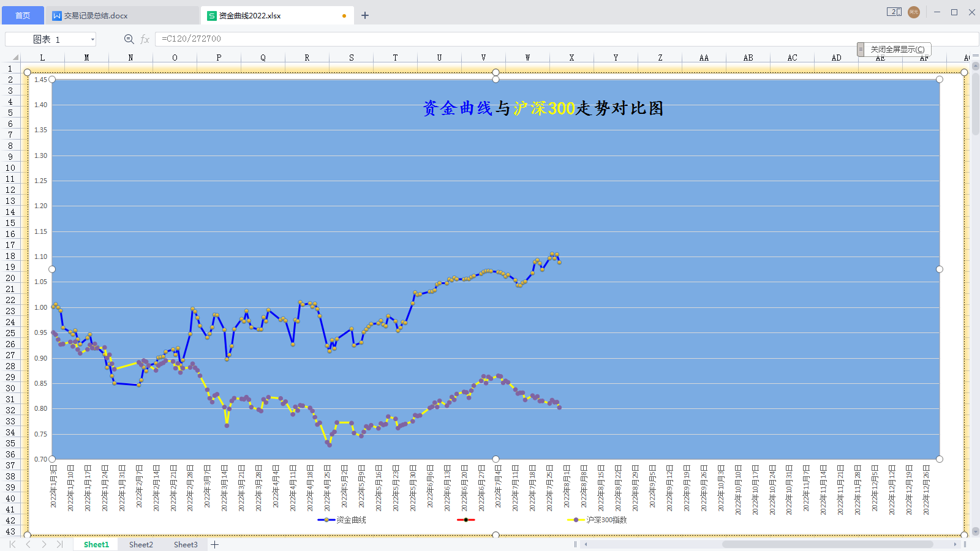Click the tab-bar split handle left of horizontal scrollbar
This screenshot has width=980, height=551.
tap(575, 544)
